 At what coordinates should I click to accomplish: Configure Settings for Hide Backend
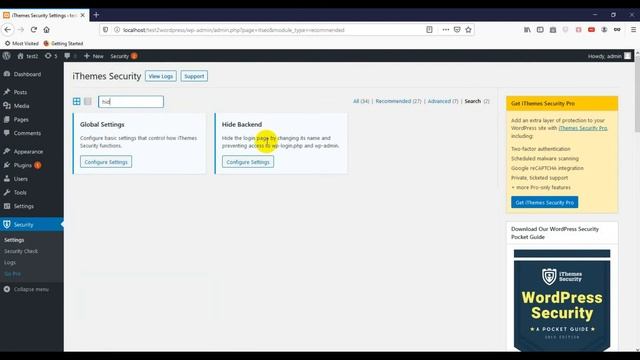pyautogui.click(x=248, y=162)
